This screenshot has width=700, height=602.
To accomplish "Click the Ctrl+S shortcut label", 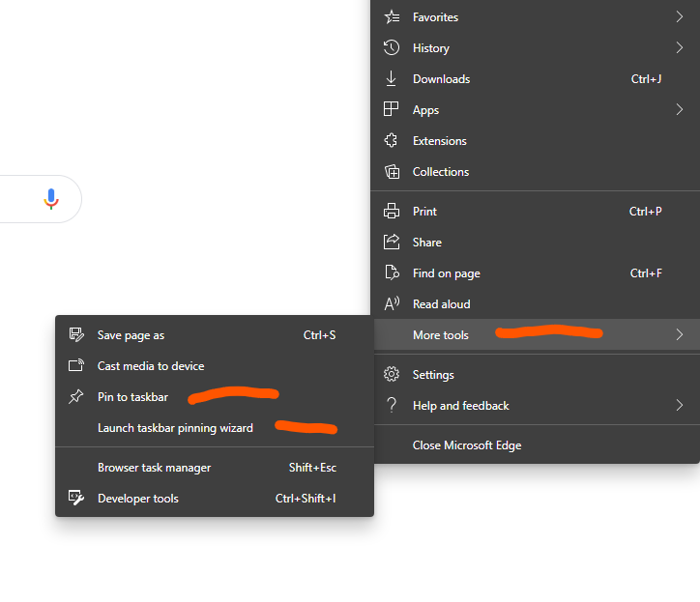I will (319, 334).
